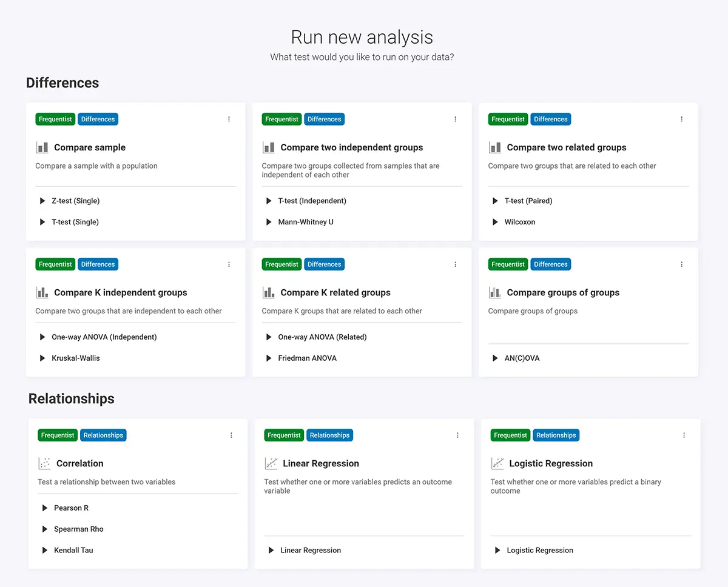
Task: Click the bar chart icon beside Compare K independent groups
Action: tap(42, 292)
